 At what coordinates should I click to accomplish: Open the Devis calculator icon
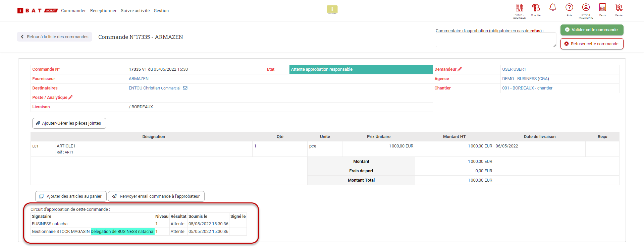pos(602,7)
